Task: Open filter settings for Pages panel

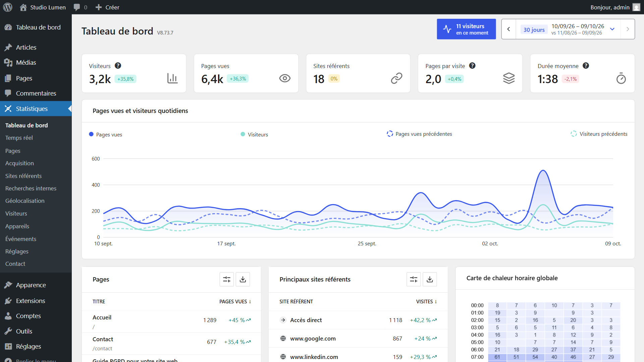Action: [227, 279]
